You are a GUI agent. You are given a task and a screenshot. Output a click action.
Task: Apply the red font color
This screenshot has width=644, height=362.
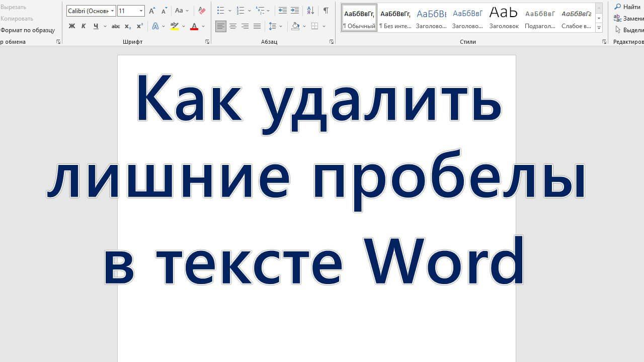point(194,26)
